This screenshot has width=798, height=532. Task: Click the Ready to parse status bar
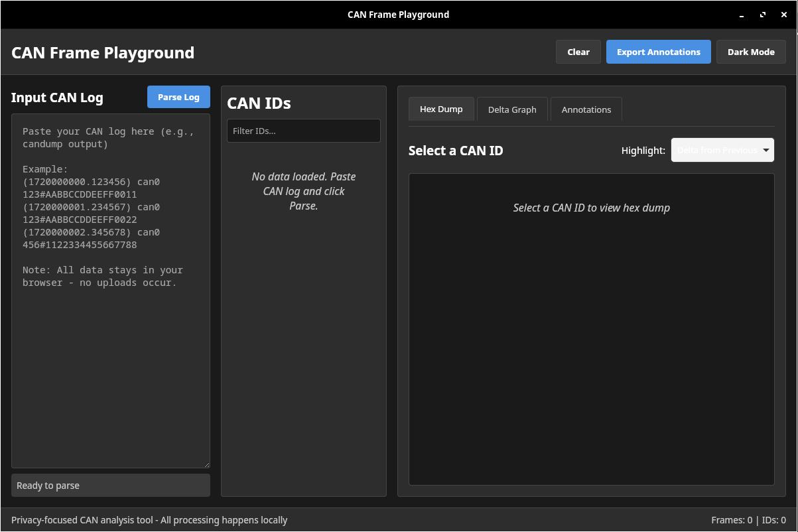point(111,486)
